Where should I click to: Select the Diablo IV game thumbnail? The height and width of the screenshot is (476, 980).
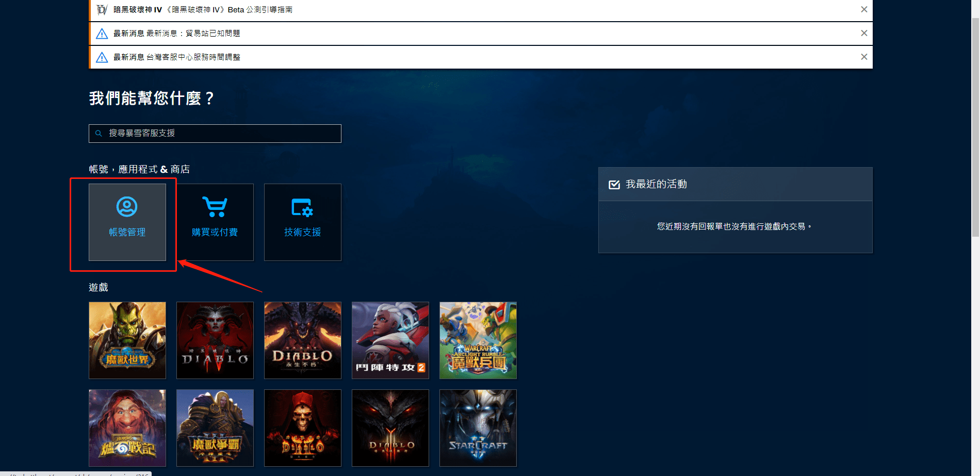[215, 340]
